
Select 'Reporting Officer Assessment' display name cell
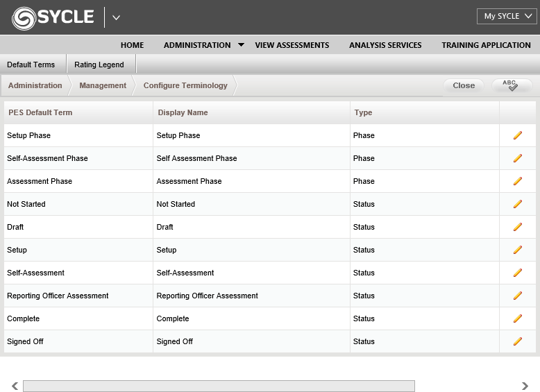[x=251, y=296]
